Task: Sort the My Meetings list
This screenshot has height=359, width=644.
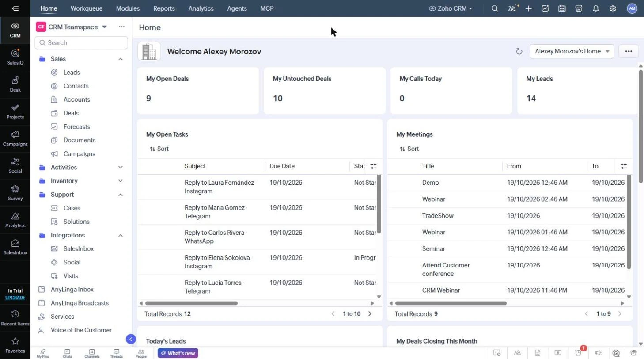Action: (x=409, y=149)
